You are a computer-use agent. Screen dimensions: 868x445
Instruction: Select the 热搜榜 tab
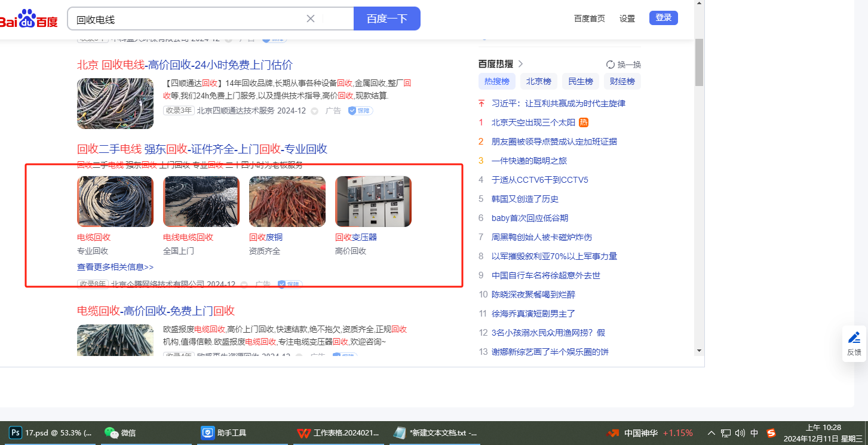coord(497,82)
